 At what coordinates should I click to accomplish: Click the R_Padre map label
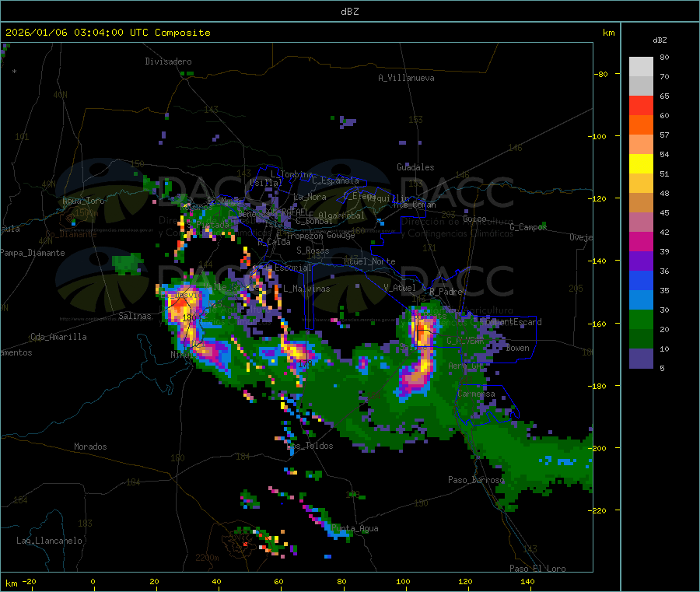446,292
